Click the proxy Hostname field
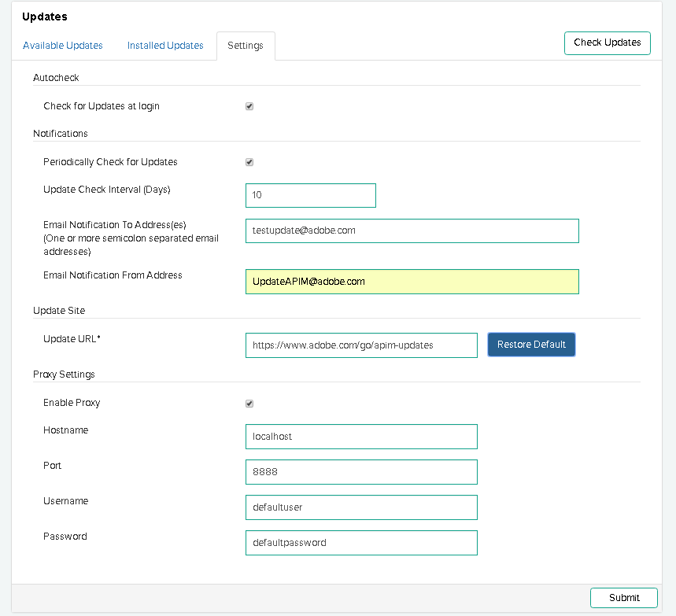The height and width of the screenshot is (616, 676). (361, 437)
